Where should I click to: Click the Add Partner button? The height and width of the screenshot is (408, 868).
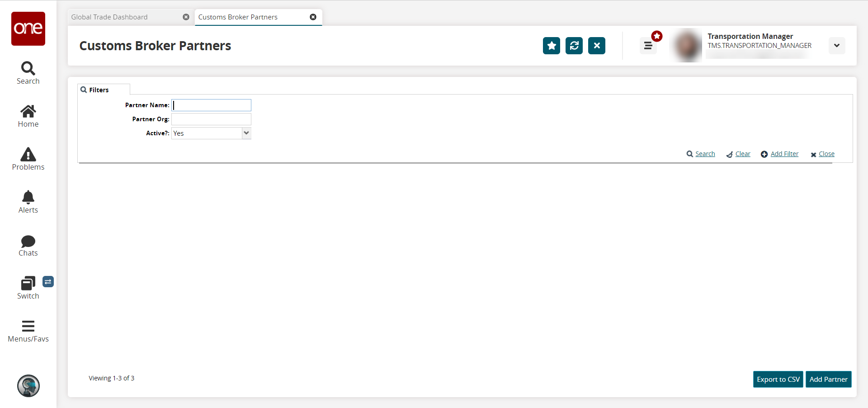pyautogui.click(x=828, y=380)
